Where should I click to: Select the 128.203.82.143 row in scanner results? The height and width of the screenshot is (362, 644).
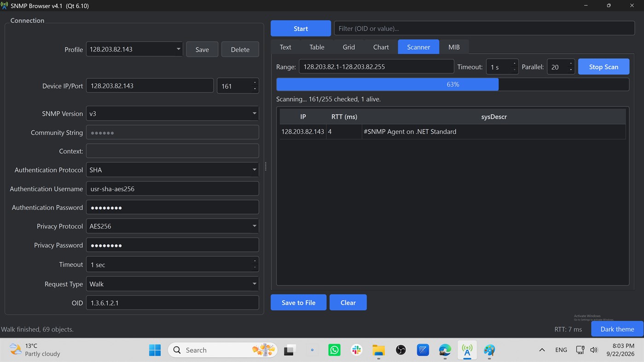coord(453,132)
